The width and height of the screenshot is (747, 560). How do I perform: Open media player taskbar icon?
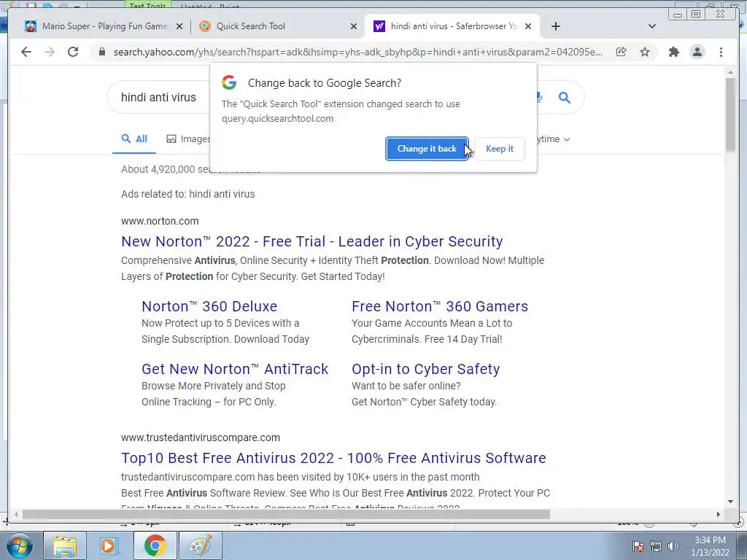[109, 545]
